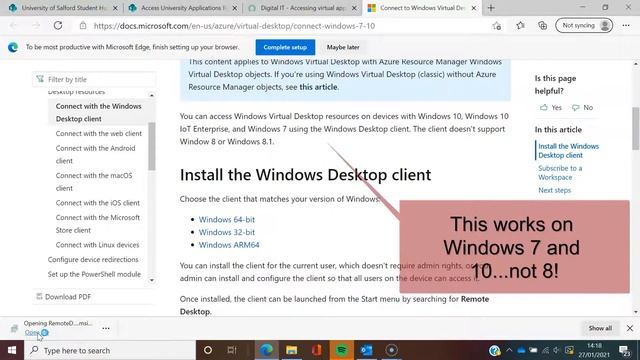The image size is (640, 360).
Task: Click Show all downloads button
Action: [x=600, y=328]
